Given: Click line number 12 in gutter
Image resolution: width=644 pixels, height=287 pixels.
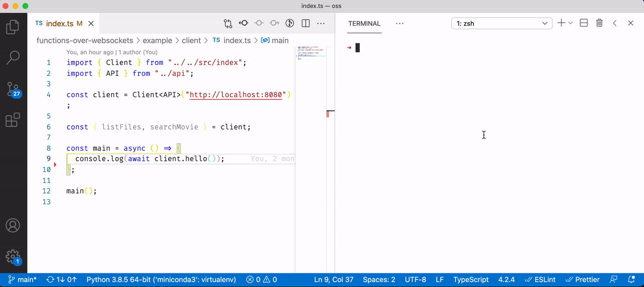Looking at the screenshot, I should click(x=47, y=191).
